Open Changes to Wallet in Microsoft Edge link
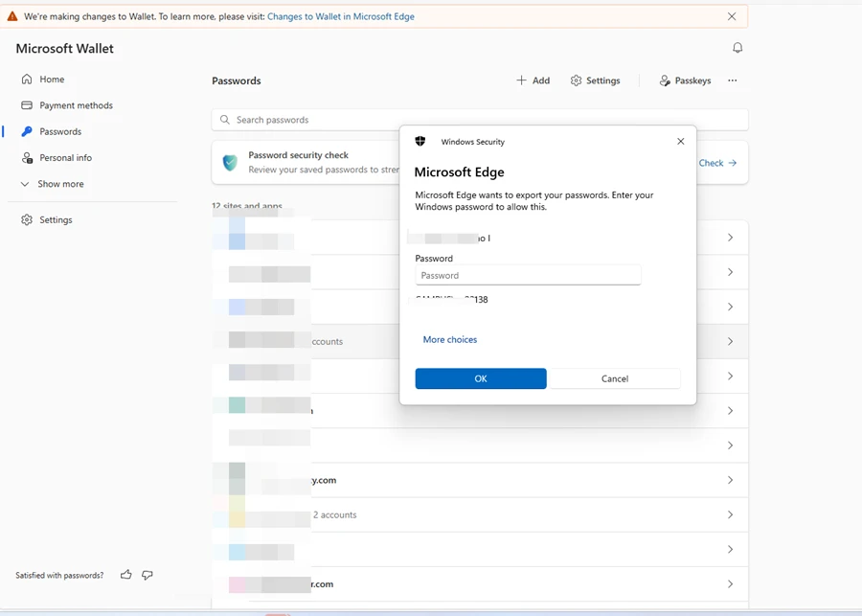Viewport: 862px width, 616px height. coord(341,16)
